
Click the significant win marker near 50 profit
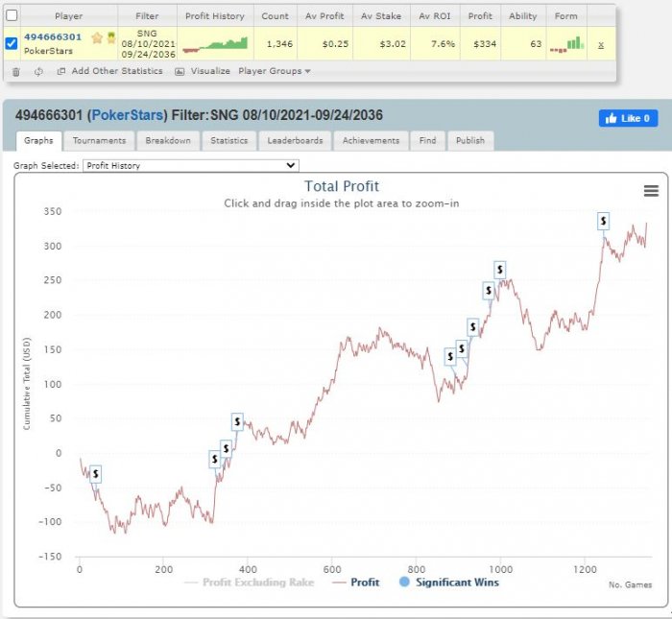237,422
